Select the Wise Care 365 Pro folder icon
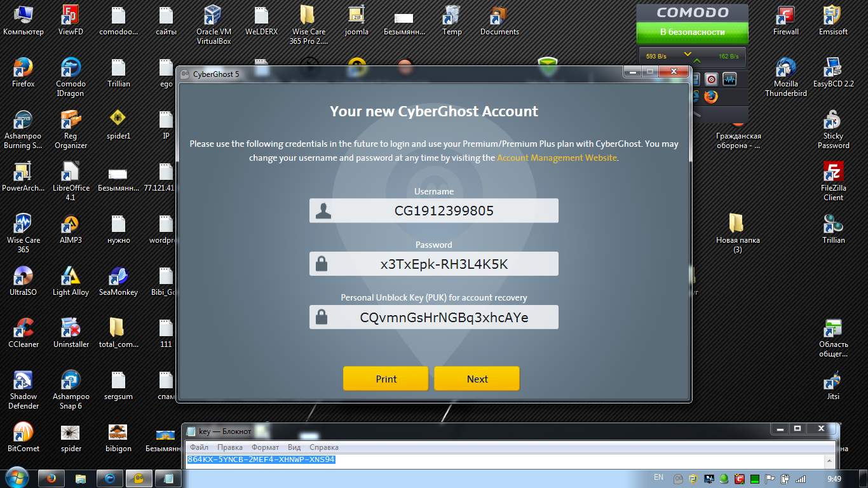Screen dimensions: 868x488 click(x=309, y=25)
